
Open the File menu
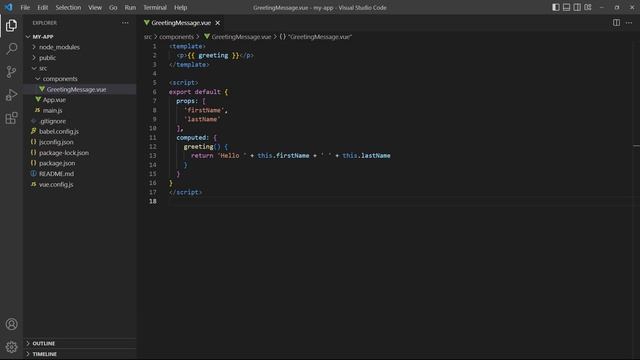point(25,7)
